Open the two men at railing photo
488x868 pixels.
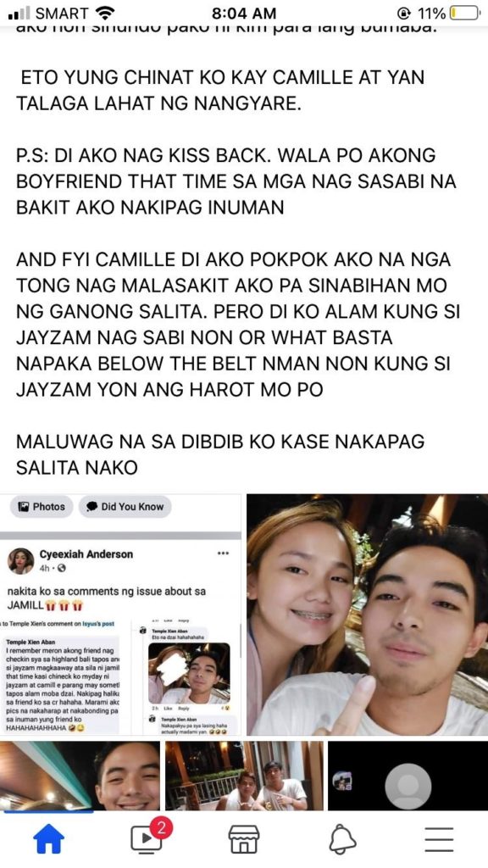[x=244, y=776]
